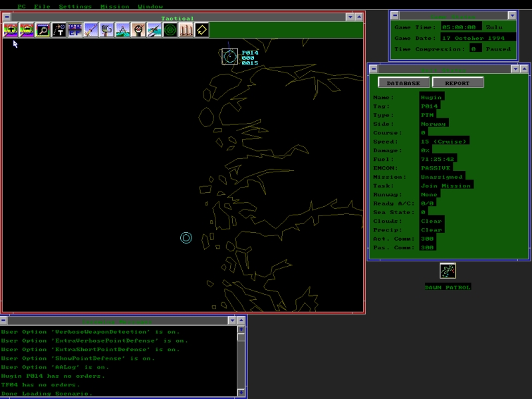The image size is (532, 399).
Task: Open the course plotting tool
Action: [x=59, y=30]
